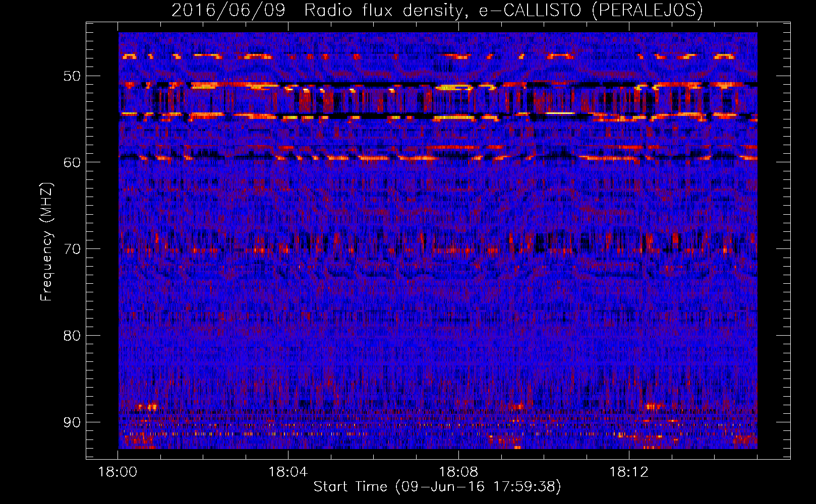Screen dimensions: 816x504
Task: Click the 18:00 time tick label
Action: coord(118,472)
